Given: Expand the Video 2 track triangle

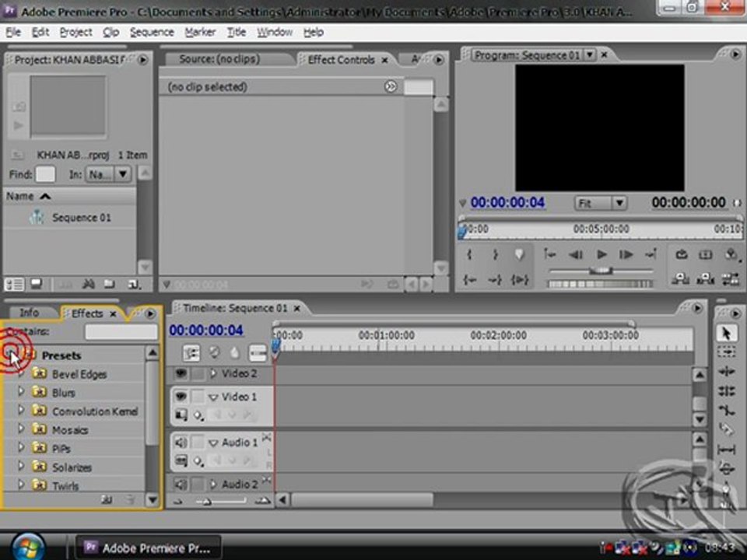Looking at the screenshot, I should pos(213,373).
